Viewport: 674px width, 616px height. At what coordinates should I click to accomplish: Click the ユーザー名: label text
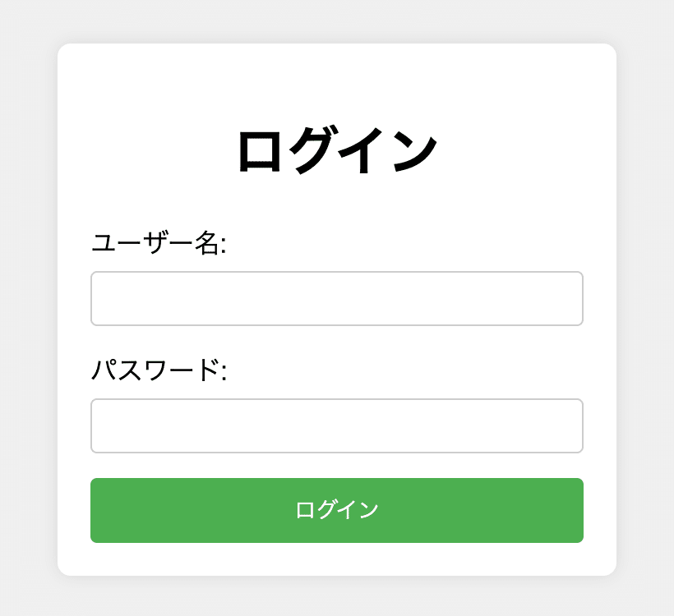point(159,243)
